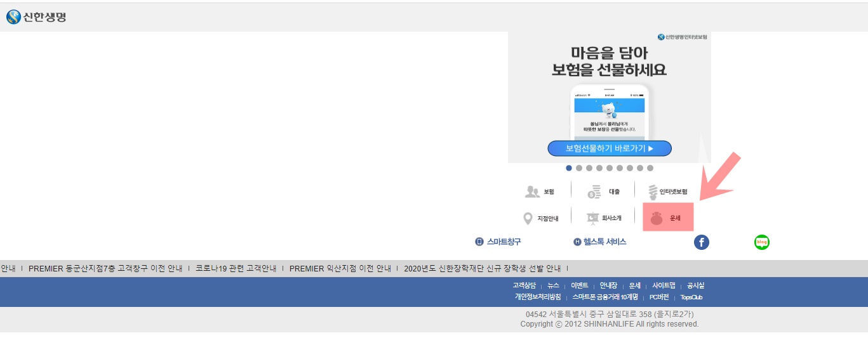Select the second carousel indicator dot
The width and height of the screenshot is (868, 345).
(x=579, y=168)
